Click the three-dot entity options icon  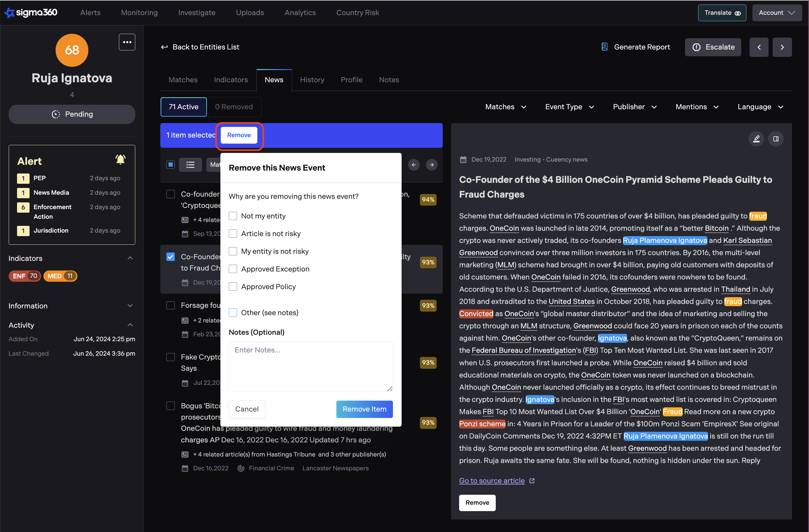tap(127, 42)
